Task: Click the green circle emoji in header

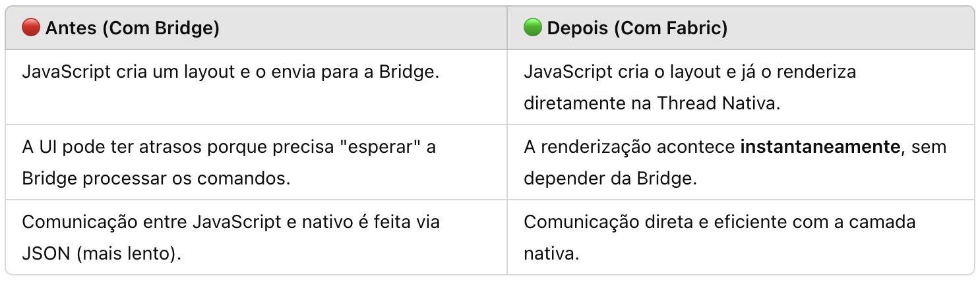Action: click(532, 28)
